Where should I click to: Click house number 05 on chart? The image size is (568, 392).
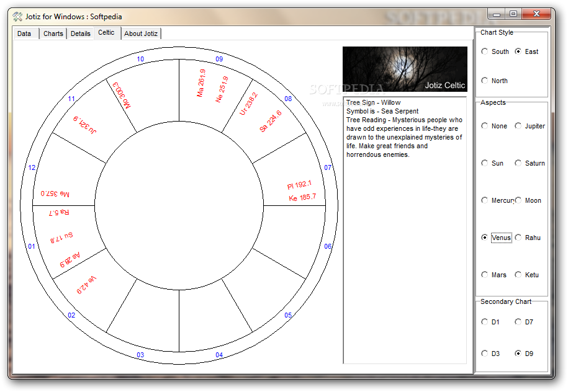(x=288, y=315)
